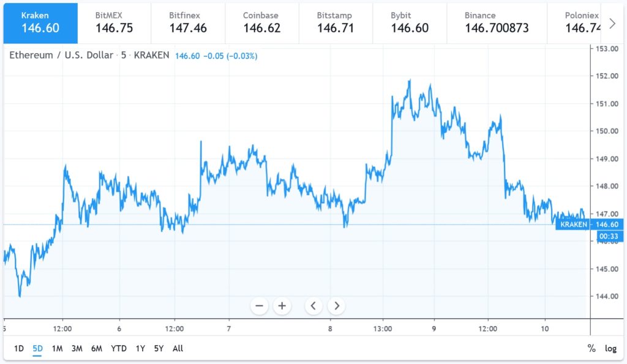Show more exchanges with right chevron
The image size is (627, 364).
(611, 22)
